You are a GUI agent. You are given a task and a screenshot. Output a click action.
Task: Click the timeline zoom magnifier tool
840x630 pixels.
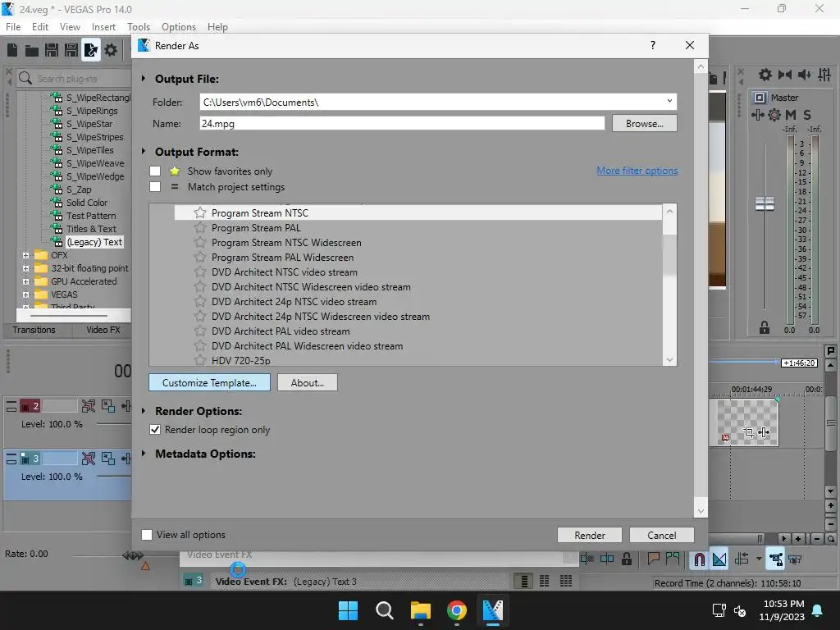click(x=830, y=539)
